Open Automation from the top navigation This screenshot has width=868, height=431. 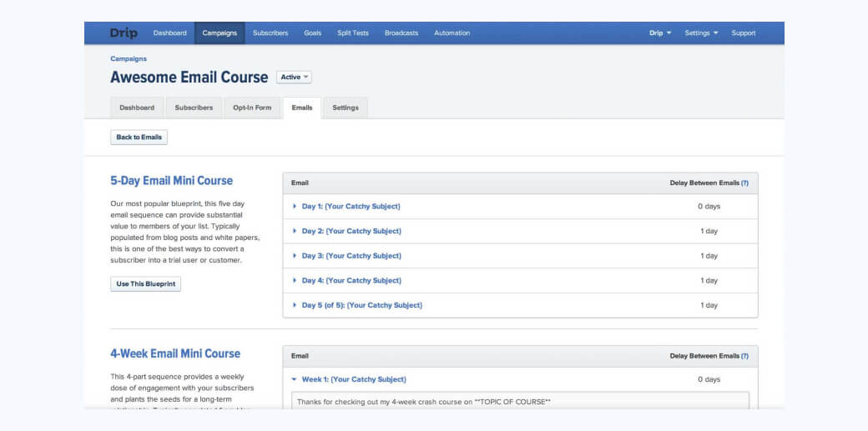452,33
